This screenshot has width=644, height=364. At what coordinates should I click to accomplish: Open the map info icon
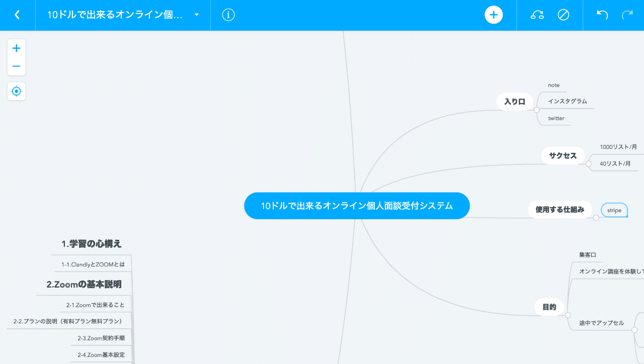click(228, 15)
